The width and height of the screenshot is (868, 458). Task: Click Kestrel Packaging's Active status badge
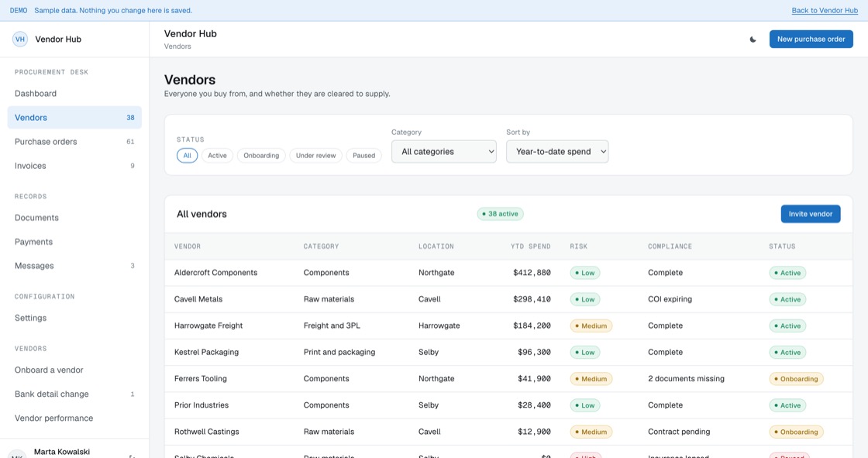pyautogui.click(x=787, y=353)
